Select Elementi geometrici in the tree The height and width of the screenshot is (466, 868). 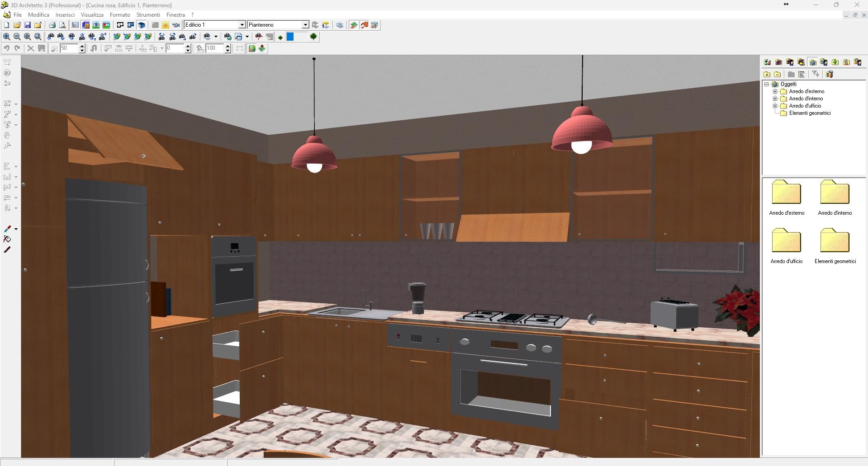tap(810, 113)
